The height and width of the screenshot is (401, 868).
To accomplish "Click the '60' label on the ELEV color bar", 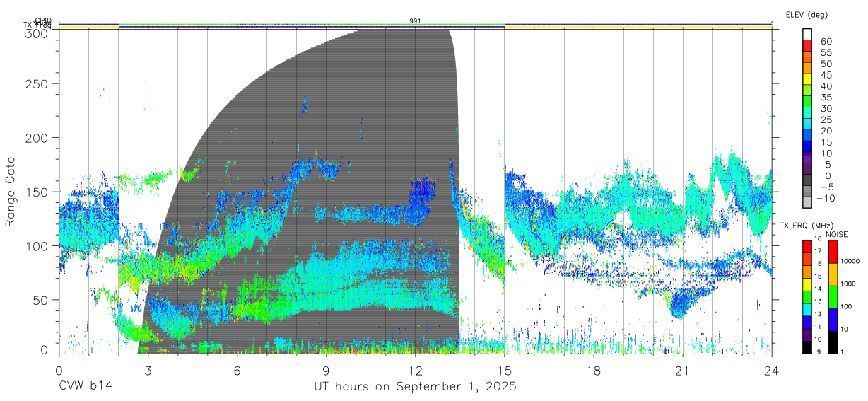I will coord(826,42).
